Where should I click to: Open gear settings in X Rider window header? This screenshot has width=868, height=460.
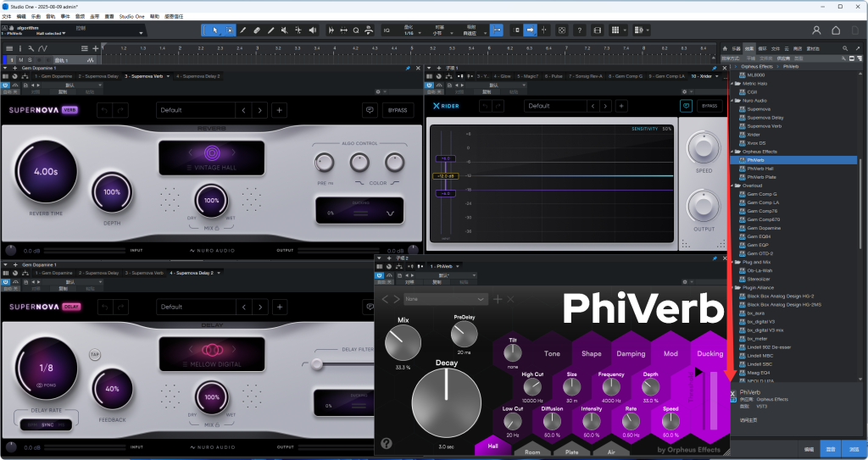point(684,91)
